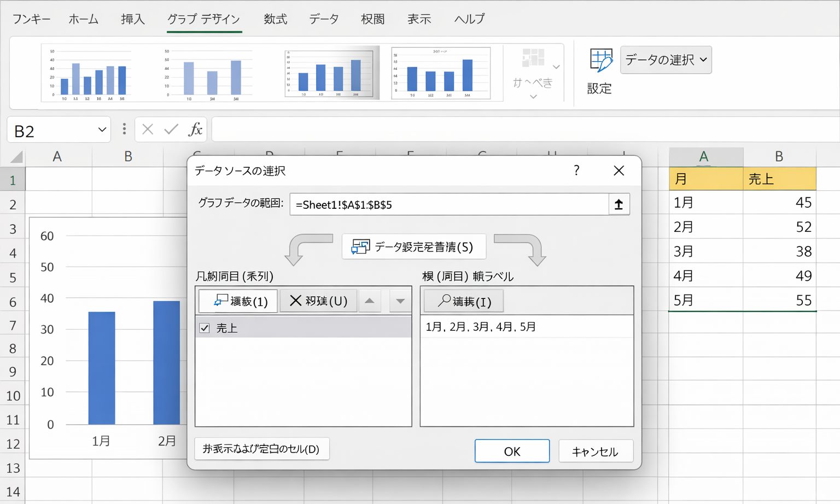Screen dimensions: 840x504
Task: Open the データの選択 dropdown
Action: pos(666,60)
